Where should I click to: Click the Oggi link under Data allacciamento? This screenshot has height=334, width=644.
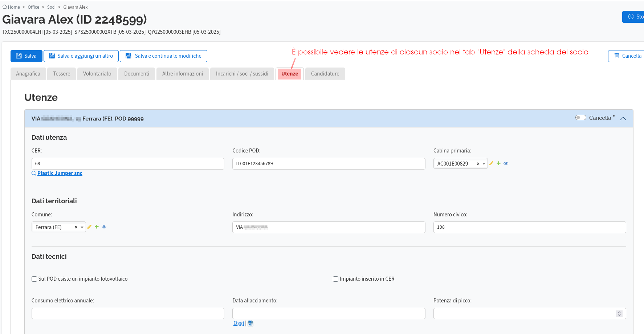click(239, 323)
